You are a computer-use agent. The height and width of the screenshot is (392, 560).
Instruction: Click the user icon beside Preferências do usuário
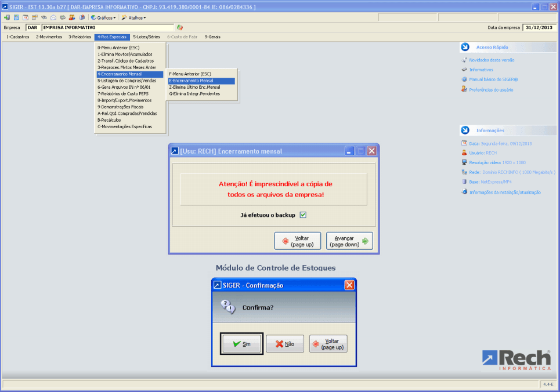464,89
